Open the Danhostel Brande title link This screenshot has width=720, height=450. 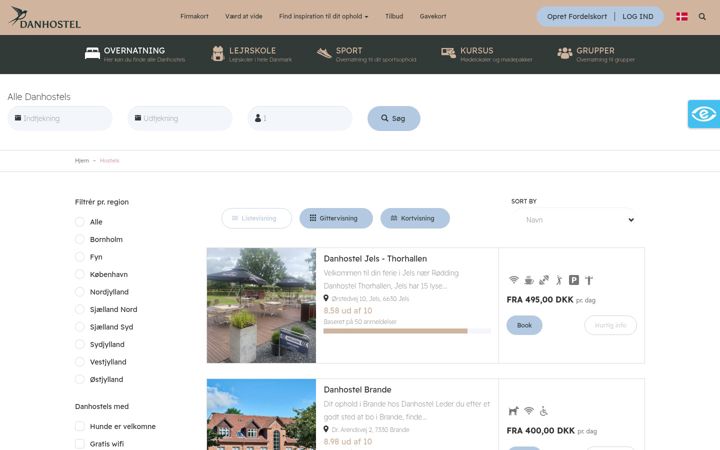pyautogui.click(x=357, y=389)
